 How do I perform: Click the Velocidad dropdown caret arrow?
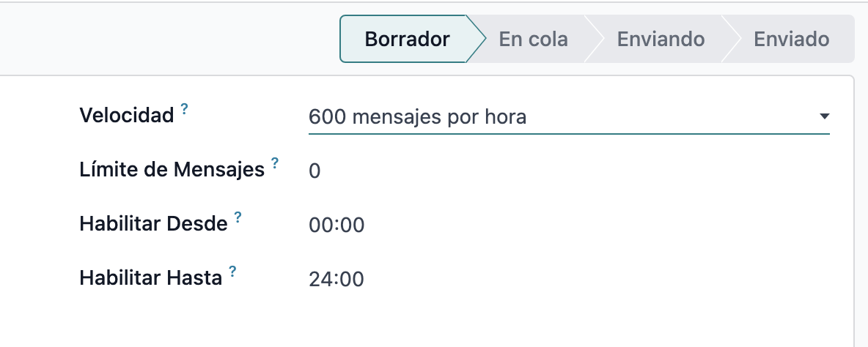pos(824,116)
